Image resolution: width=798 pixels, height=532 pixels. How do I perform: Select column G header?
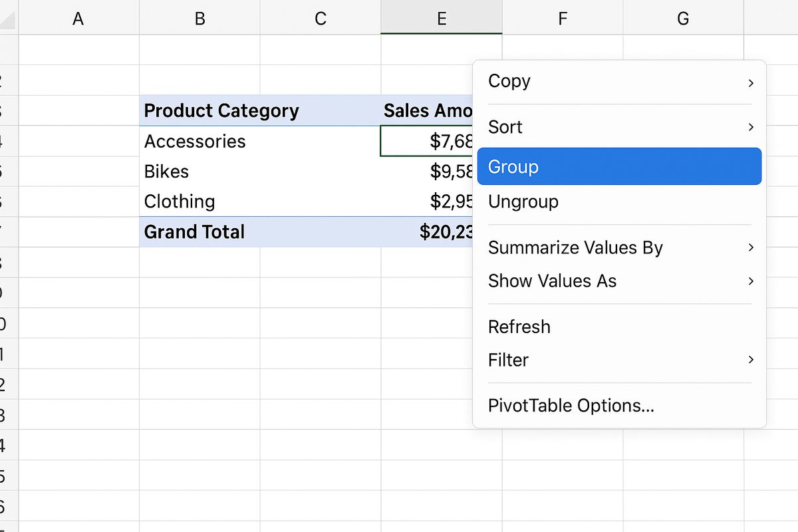(683, 17)
